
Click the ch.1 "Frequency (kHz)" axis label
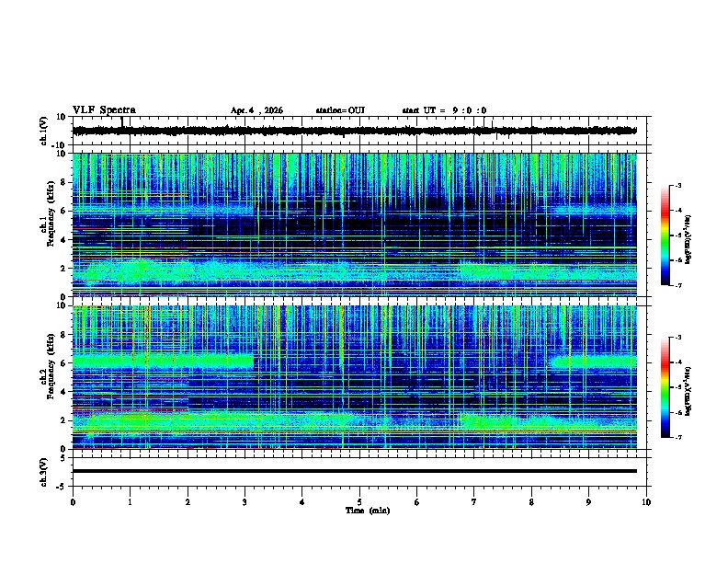pyautogui.click(x=51, y=213)
